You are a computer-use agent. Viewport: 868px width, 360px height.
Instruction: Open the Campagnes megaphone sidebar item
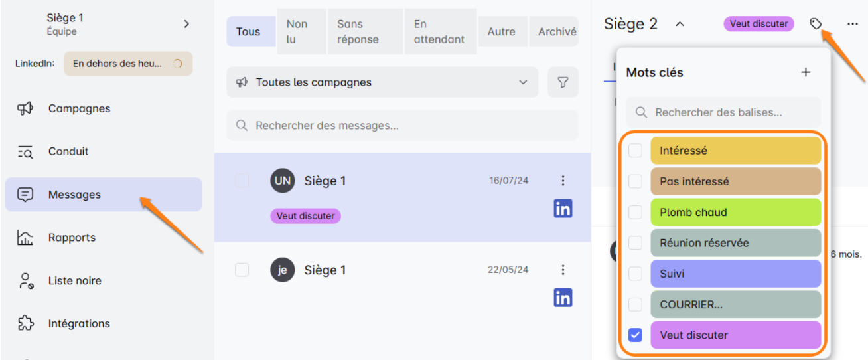25,108
